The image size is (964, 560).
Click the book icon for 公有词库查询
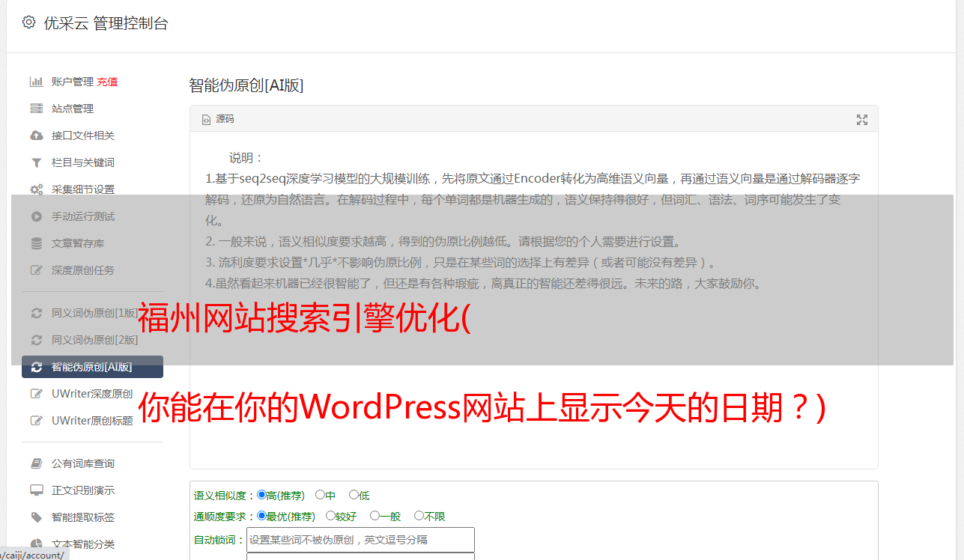[36, 463]
